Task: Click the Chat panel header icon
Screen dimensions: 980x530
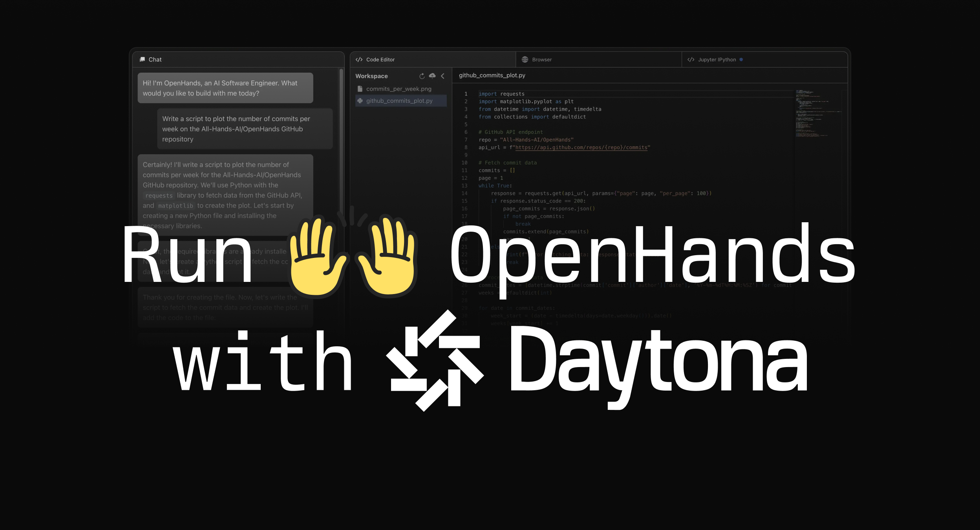Action: [x=142, y=59]
